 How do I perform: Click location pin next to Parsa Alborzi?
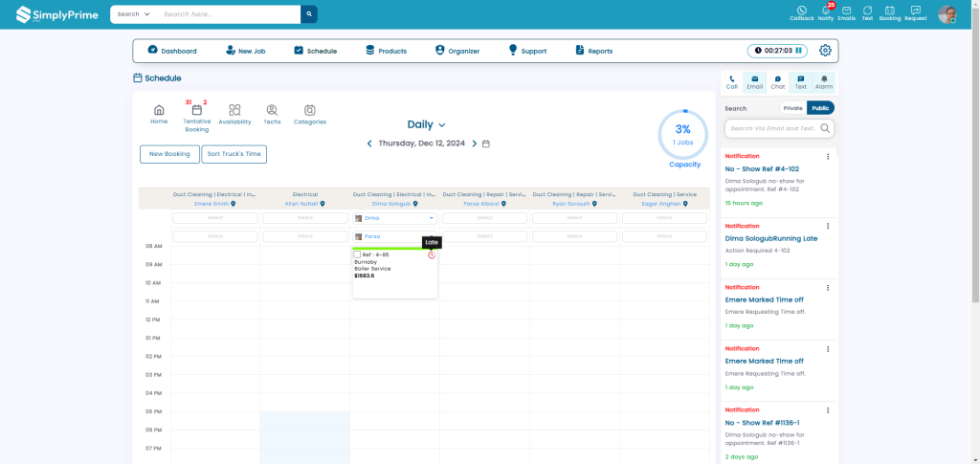(x=503, y=204)
